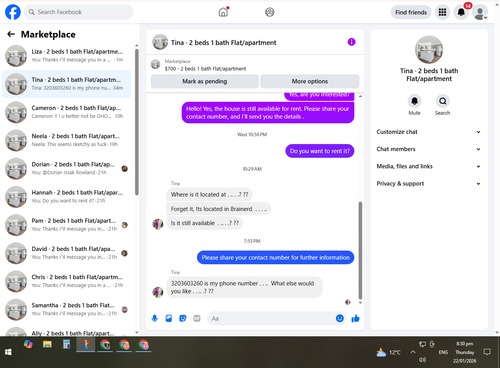This screenshot has width=500, height=368.
Task: Click the voice clip microphone icon
Action: click(155, 318)
